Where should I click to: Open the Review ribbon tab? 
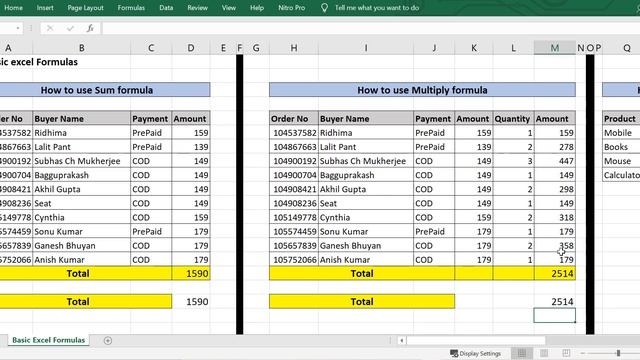(x=198, y=8)
